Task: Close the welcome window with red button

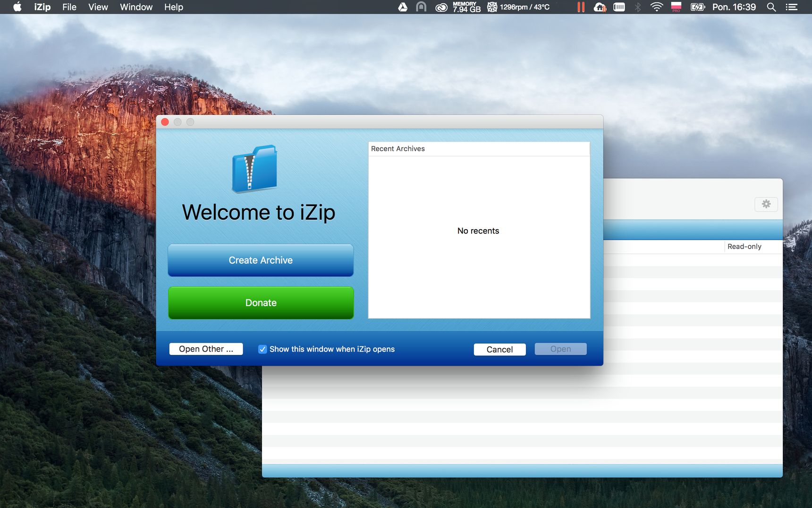Action: (x=165, y=122)
